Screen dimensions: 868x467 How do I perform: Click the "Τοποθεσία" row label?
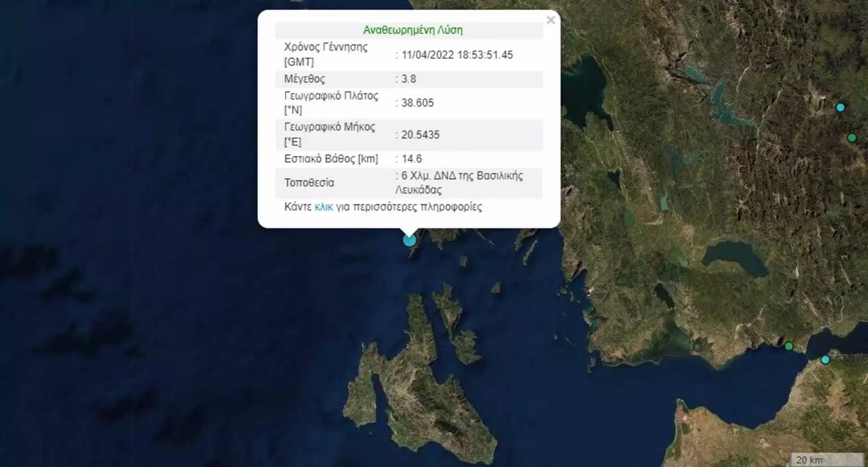click(309, 183)
